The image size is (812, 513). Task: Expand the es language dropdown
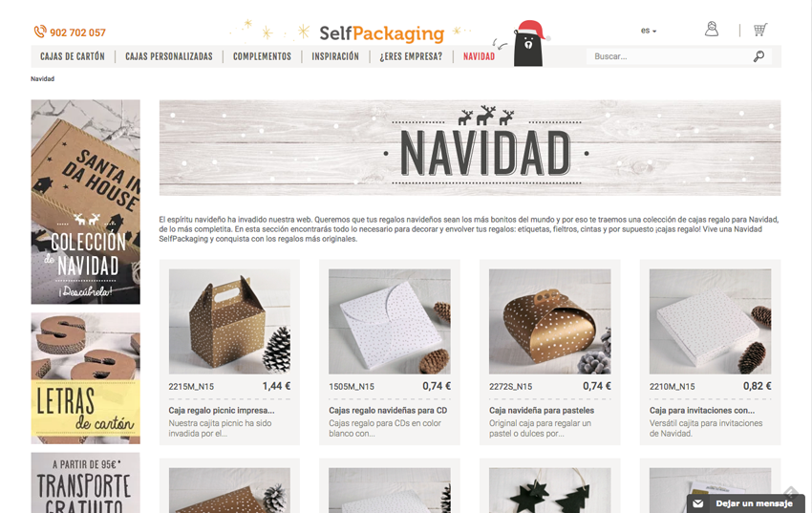pos(649,31)
